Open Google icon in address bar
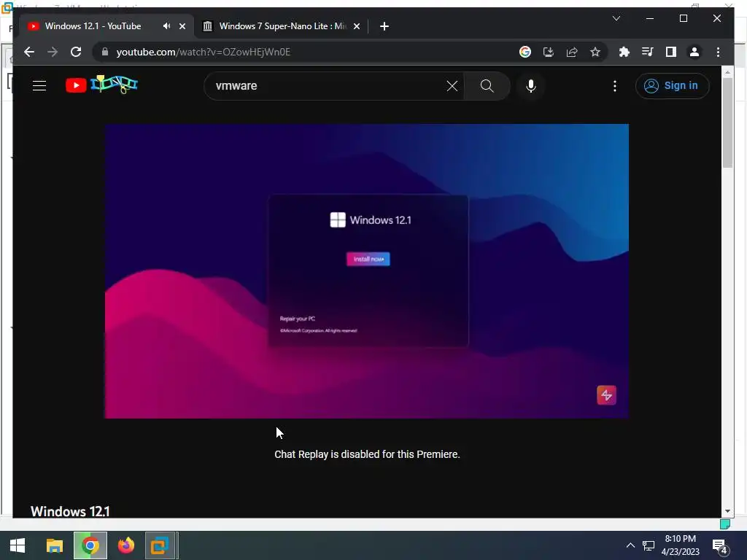The image size is (747, 560). click(x=525, y=52)
